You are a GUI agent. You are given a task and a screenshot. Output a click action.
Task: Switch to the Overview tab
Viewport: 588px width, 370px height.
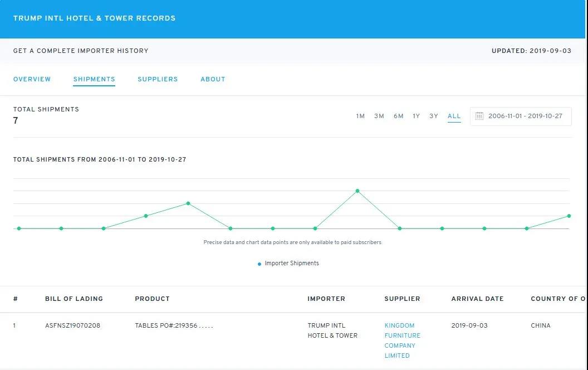32,79
